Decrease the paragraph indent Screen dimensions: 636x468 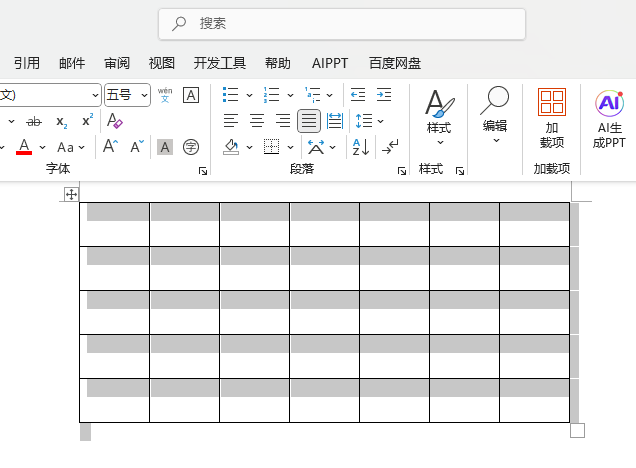pyautogui.click(x=358, y=95)
